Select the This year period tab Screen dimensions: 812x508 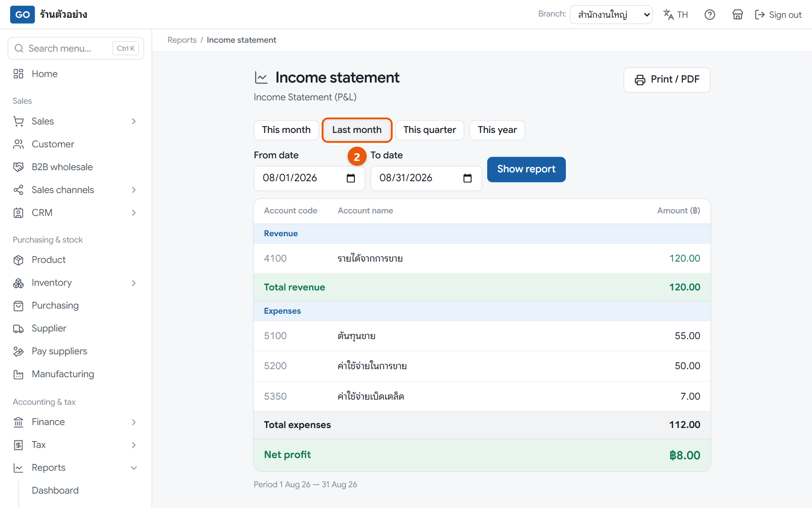(497, 130)
